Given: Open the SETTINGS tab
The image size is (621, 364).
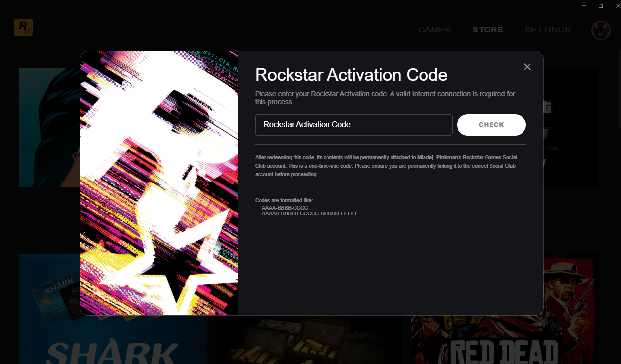Looking at the screenshot, I should point(548,30).
